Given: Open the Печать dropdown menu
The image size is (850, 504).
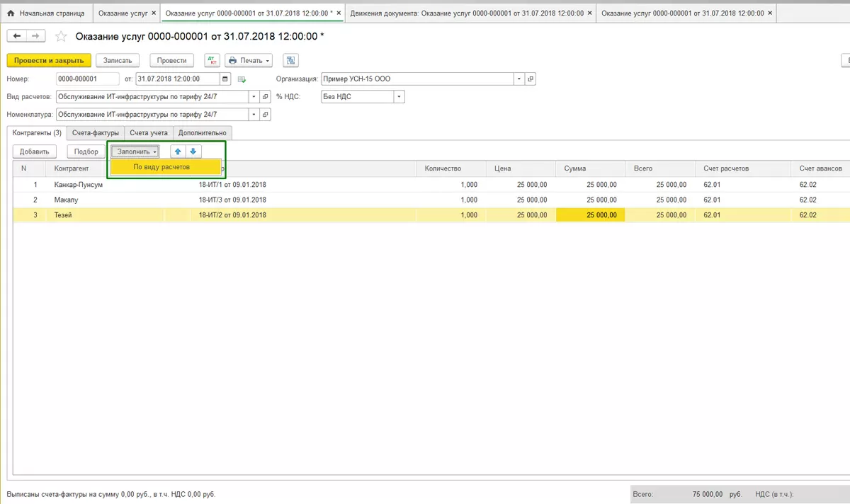Looking at the screenshot, I should 249,61.
